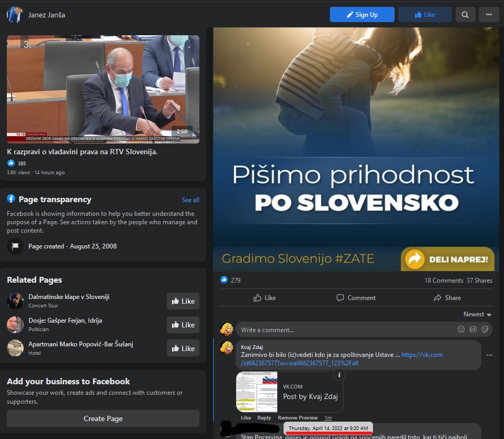Like the Dalmatinske klape v Sloveniji page
The image size is (504, 439).
point(183,301)
